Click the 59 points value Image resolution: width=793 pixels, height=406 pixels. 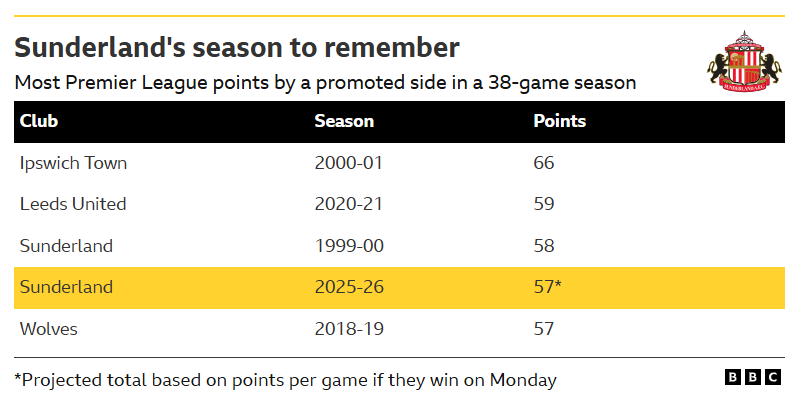(544, 204)
